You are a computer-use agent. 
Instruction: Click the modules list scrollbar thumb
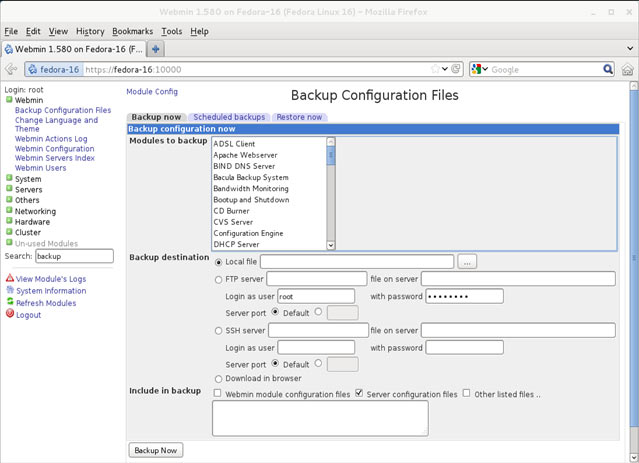331,155
